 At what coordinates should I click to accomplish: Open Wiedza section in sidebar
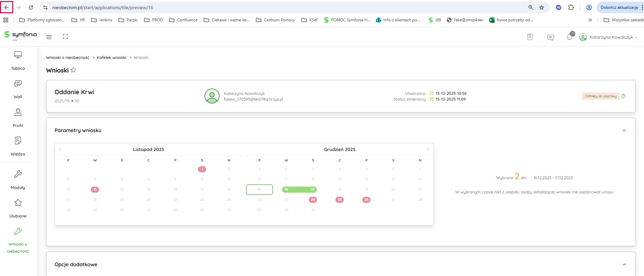tap(18, 146)
